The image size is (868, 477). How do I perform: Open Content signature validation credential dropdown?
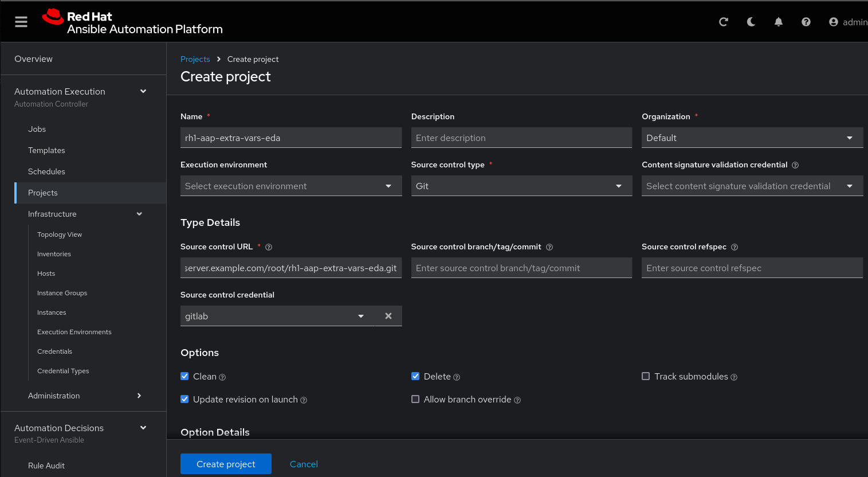[752, 186]
